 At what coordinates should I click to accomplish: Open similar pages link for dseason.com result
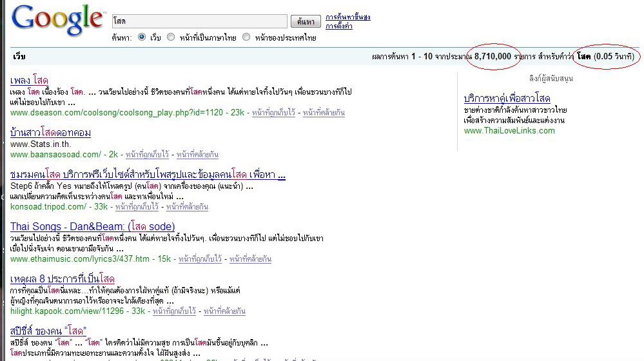click(x=324, y=113)
